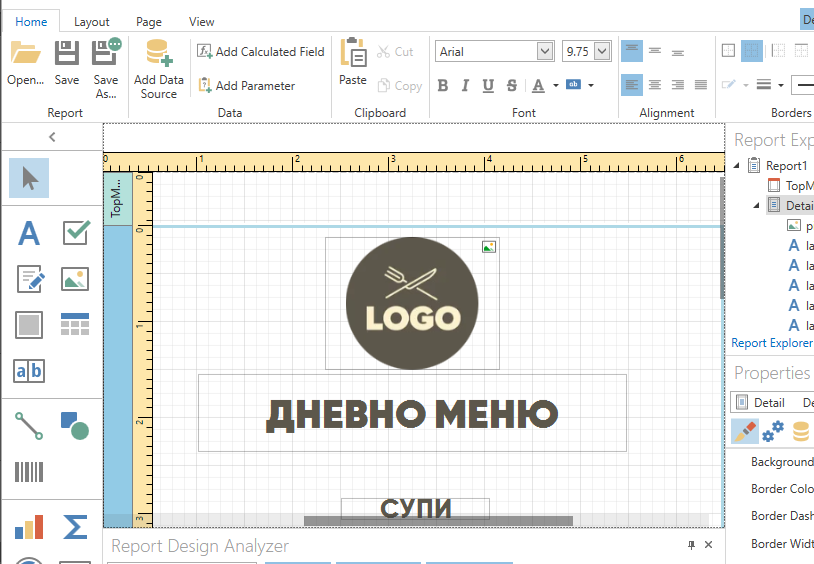The width and height of the screenshot is (814, 564).
Task: Toggle Italic formatting
Action: [466, 86]
